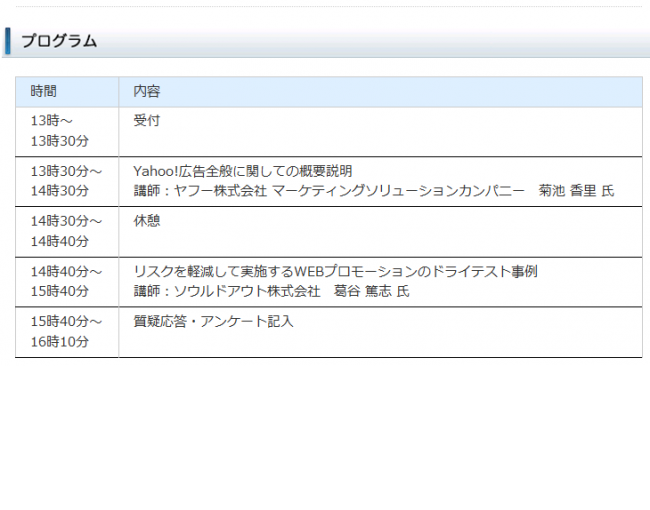This screenshot has width=650, height=510.
Task: Click the 13時～13時30分 time cell
Action: 67,131
